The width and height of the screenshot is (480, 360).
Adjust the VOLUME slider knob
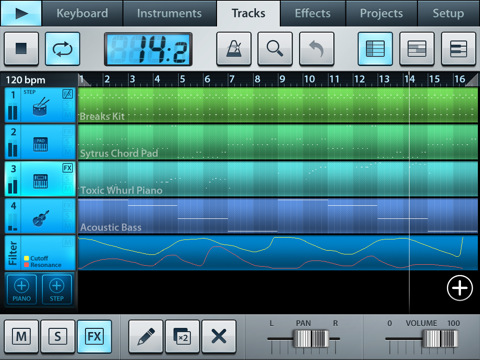click(x=440, y=339)
